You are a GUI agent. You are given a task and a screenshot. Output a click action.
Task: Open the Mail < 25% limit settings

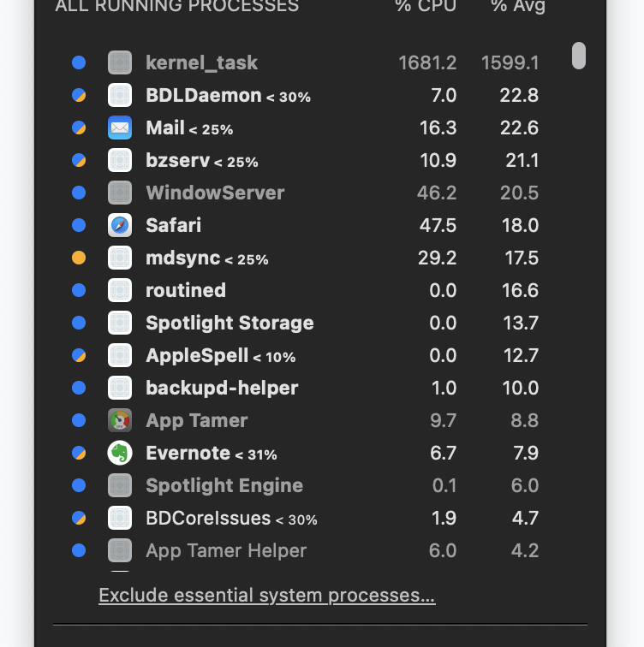[211, 129]
